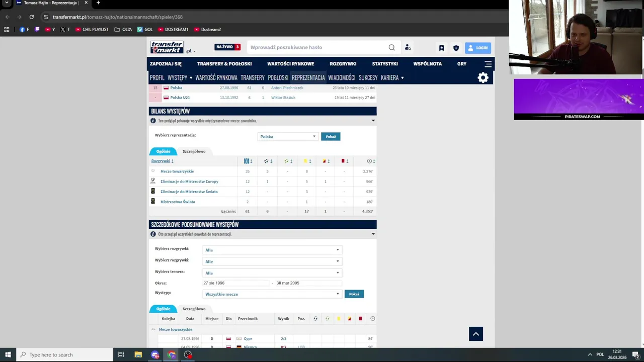Click Windows taskbar search box
This screenshot has height=362, width=644.
click(64, 354)
